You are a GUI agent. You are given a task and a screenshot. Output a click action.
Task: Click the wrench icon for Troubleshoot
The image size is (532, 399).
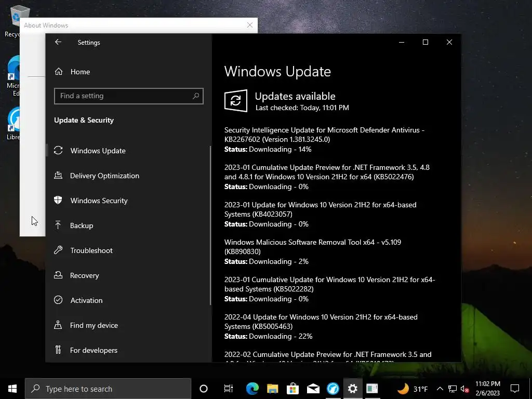[x=58, y=250]
